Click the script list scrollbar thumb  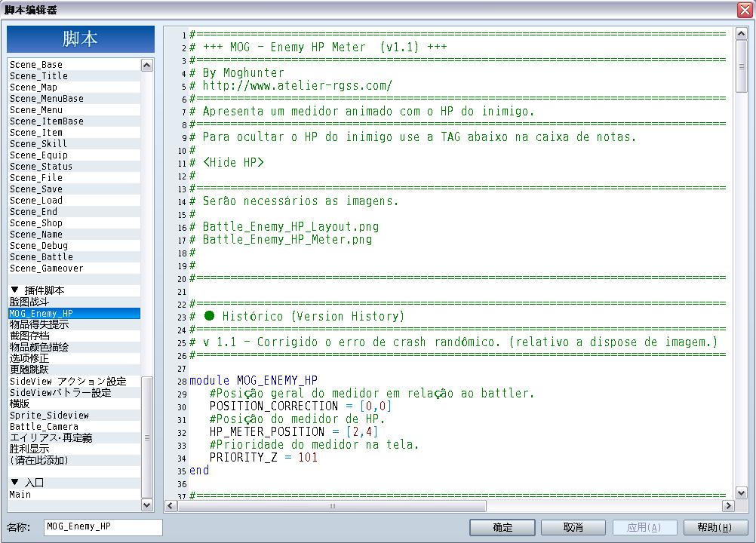[147, 437]
